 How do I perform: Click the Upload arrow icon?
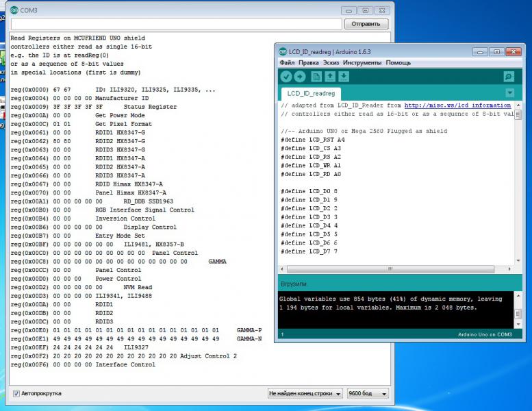(300, 77)
